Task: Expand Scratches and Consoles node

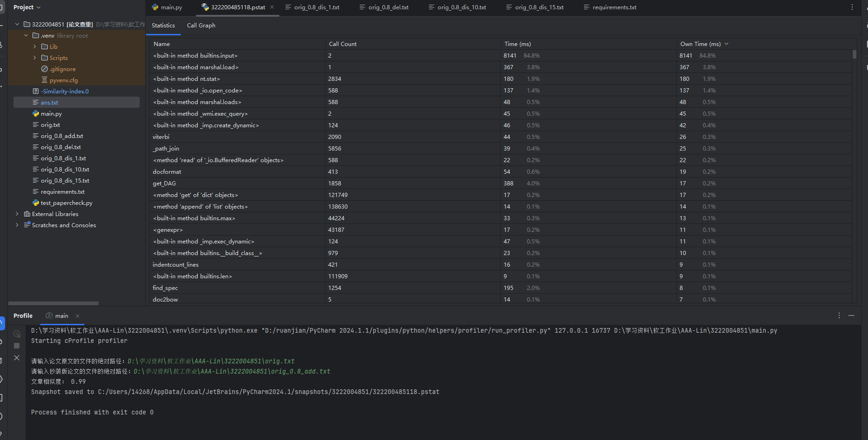Action: 17,225
